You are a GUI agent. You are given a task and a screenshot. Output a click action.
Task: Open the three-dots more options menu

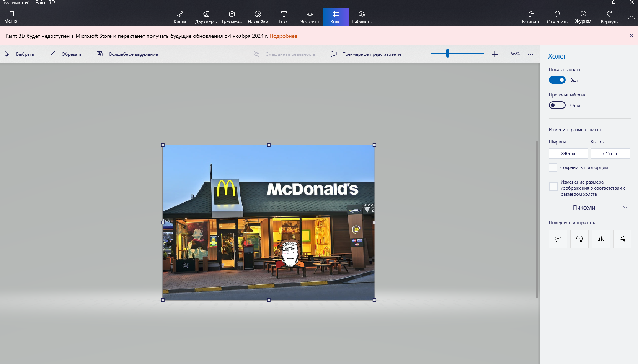[530, 54]
